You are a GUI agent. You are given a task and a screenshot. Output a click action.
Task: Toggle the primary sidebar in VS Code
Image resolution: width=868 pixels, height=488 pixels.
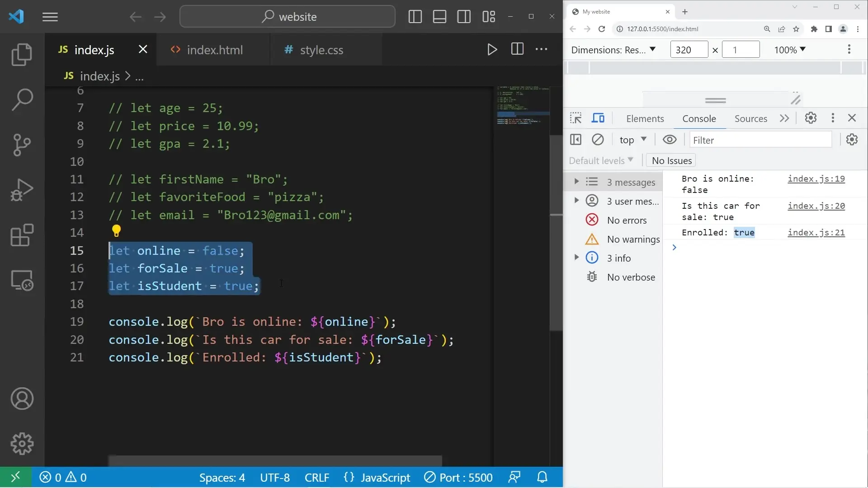click(x=415, y=17)
